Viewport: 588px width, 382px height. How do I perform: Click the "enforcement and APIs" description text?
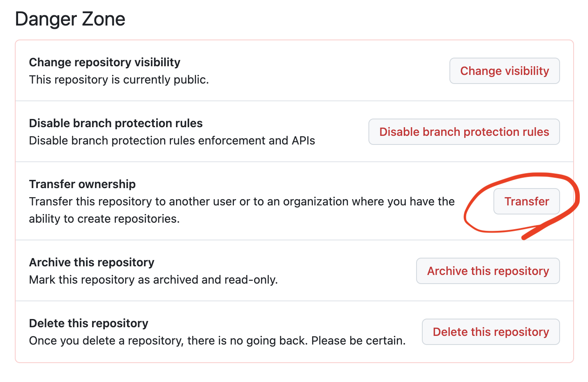[x=256, y=140]
